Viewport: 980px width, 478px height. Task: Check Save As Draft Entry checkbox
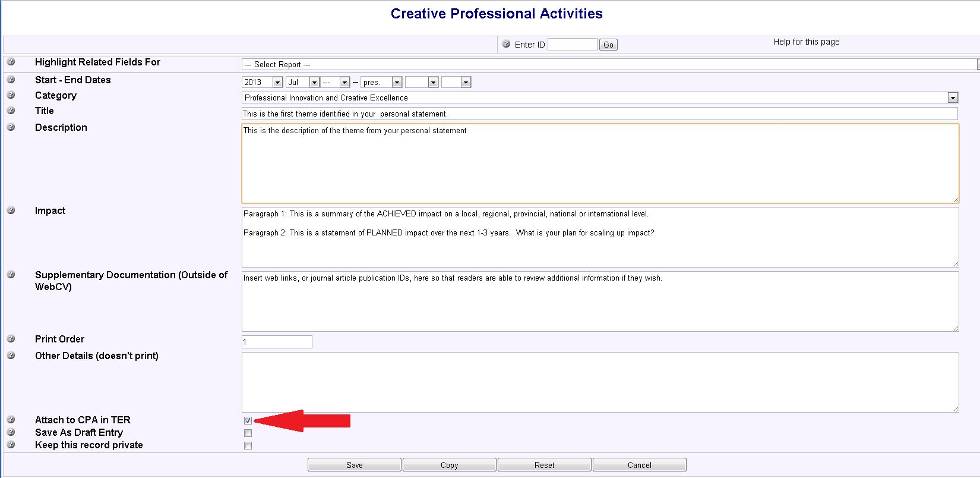[x=248, y=433]
